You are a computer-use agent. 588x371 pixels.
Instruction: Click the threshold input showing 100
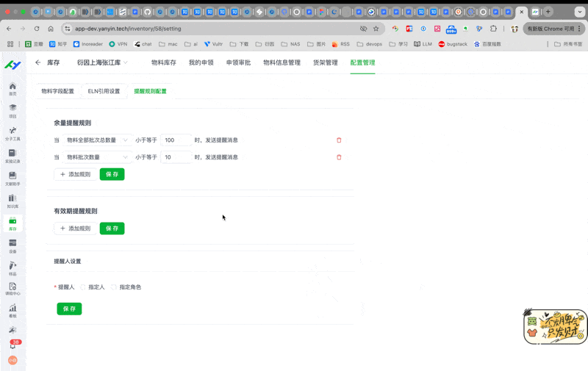176,140
